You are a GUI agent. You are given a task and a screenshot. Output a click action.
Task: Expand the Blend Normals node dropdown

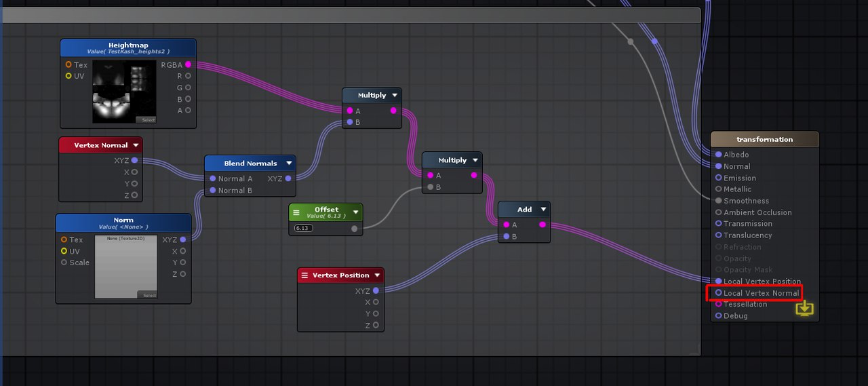(x=290, y=163)
